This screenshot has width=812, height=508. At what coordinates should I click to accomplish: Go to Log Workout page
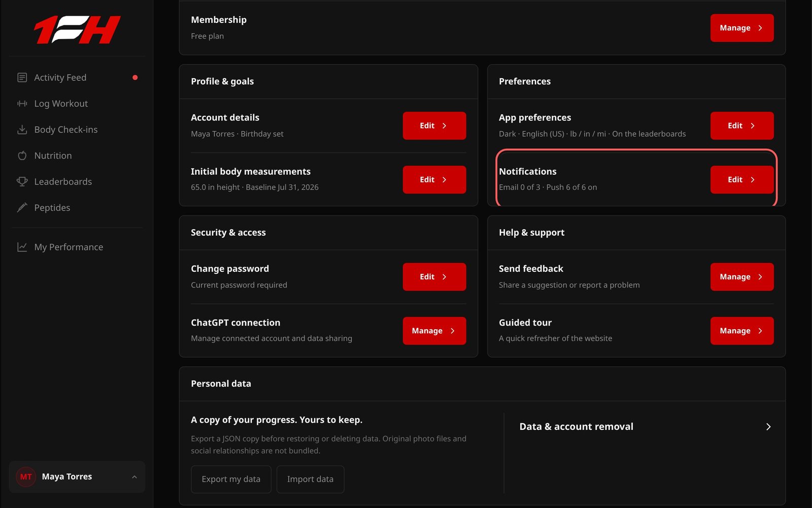[x=77, y=104]
